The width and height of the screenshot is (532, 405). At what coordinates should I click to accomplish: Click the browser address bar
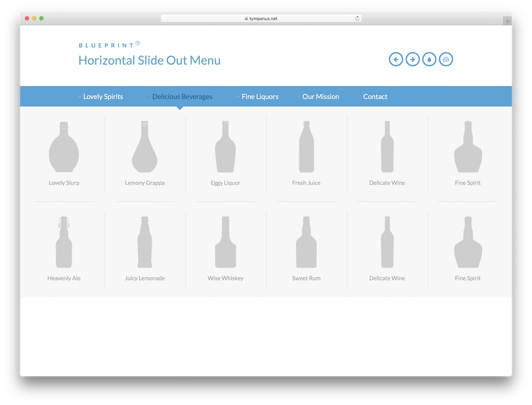pos(261,18)
